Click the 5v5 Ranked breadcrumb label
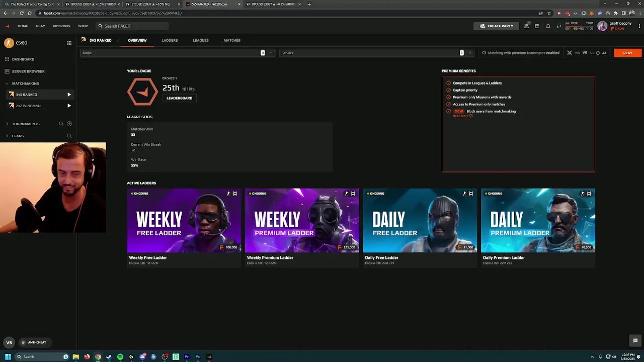 click(x=101, y=40)
